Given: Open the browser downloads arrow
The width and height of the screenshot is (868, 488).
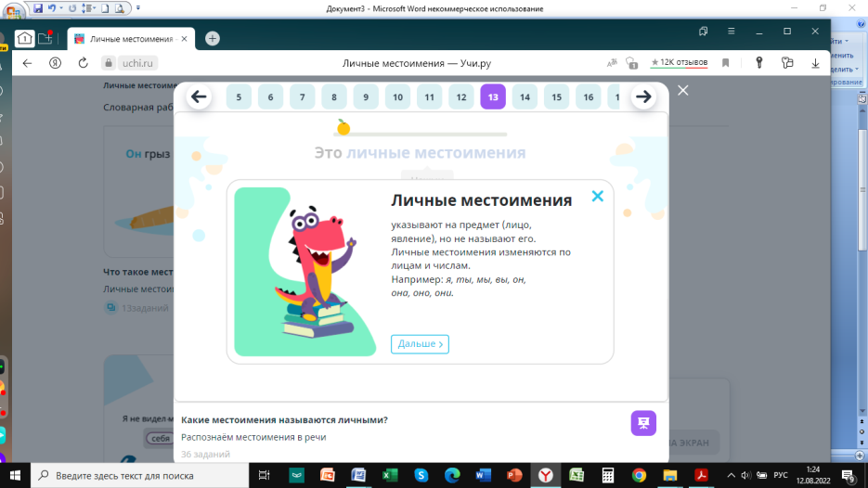Looking at the screenshot, I should click(815, 63).
